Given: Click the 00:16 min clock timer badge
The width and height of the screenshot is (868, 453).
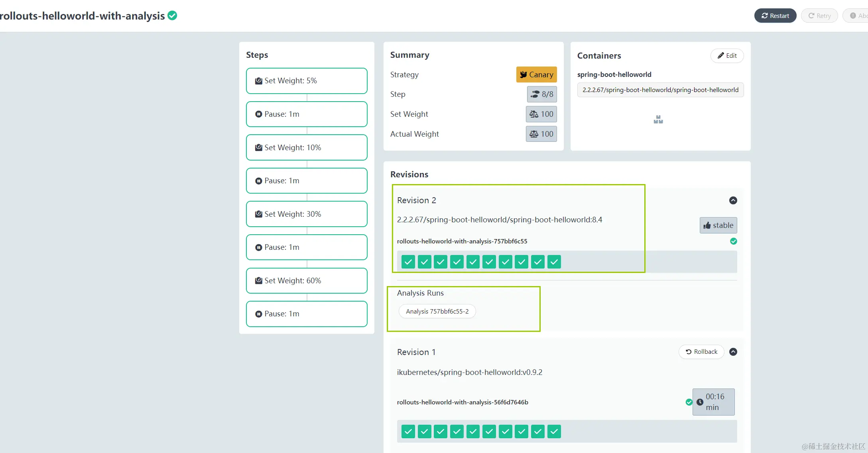Looking at the screenshot, I should click(x=713, y=402).
